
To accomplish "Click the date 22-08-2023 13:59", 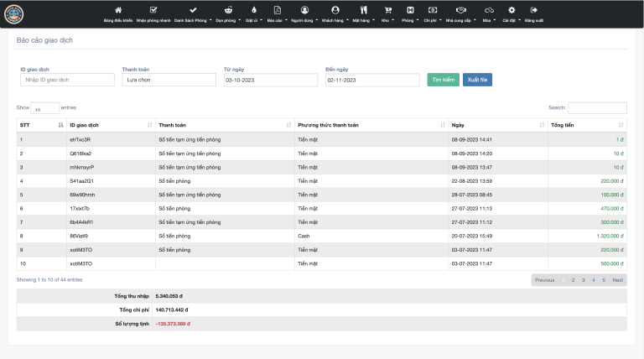I will point(472,181).
